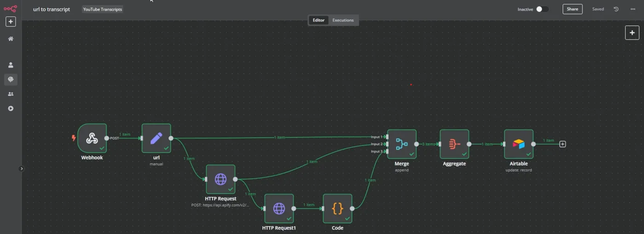Switch to the Executions tab
Image resolution: width=644 pixels, height=234 pixels.
343,20
